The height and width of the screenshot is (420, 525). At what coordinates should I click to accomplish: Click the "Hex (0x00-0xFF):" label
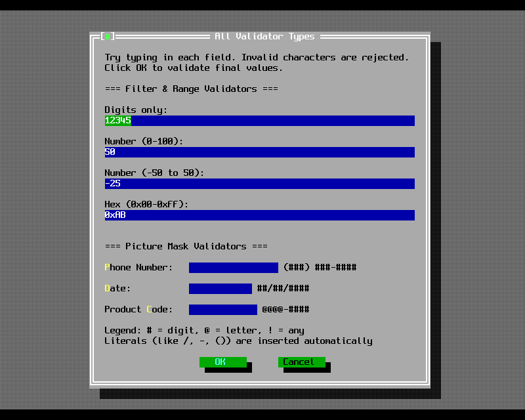[146, 204]
